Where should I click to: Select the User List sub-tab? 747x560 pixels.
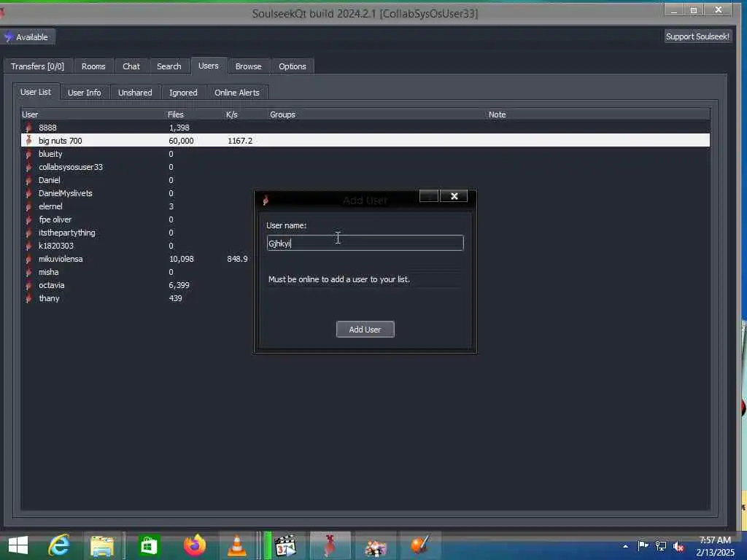pos(36,92)
